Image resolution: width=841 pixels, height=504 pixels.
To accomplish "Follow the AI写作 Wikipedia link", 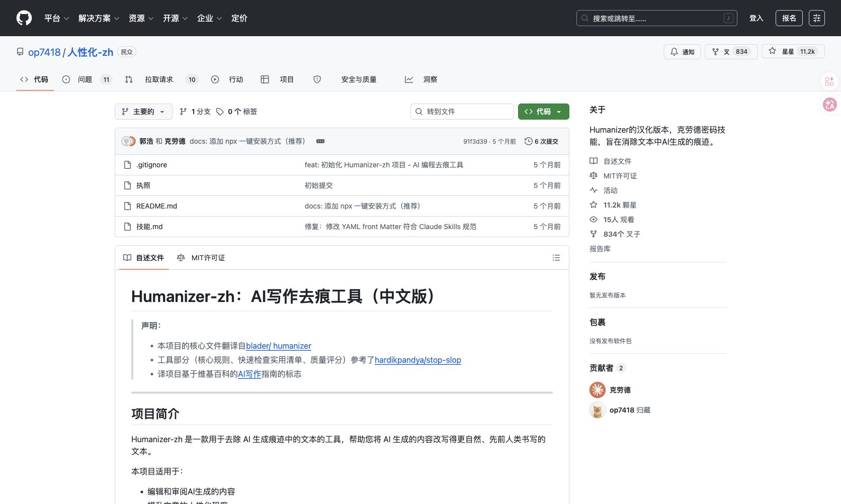I will (249, 374).
